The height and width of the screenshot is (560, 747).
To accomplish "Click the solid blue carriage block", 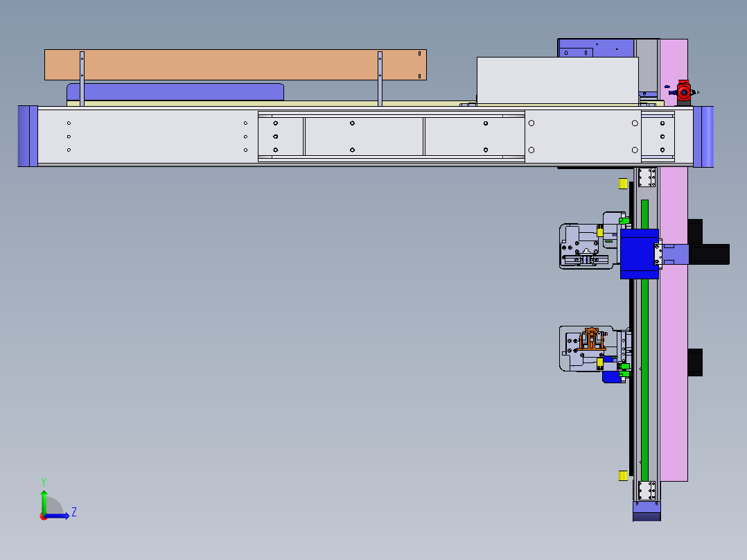I will click(639, 254).
